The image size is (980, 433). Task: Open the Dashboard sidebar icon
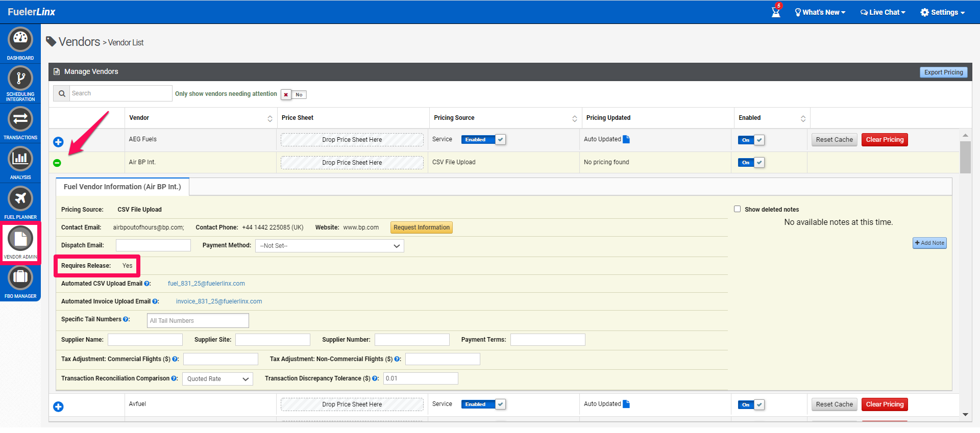(x=20, y=40)
